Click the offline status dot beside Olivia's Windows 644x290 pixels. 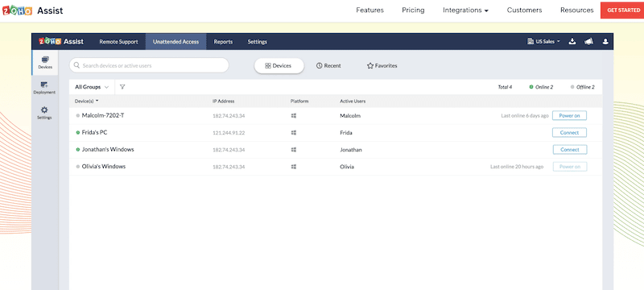(x=78, y=167)
